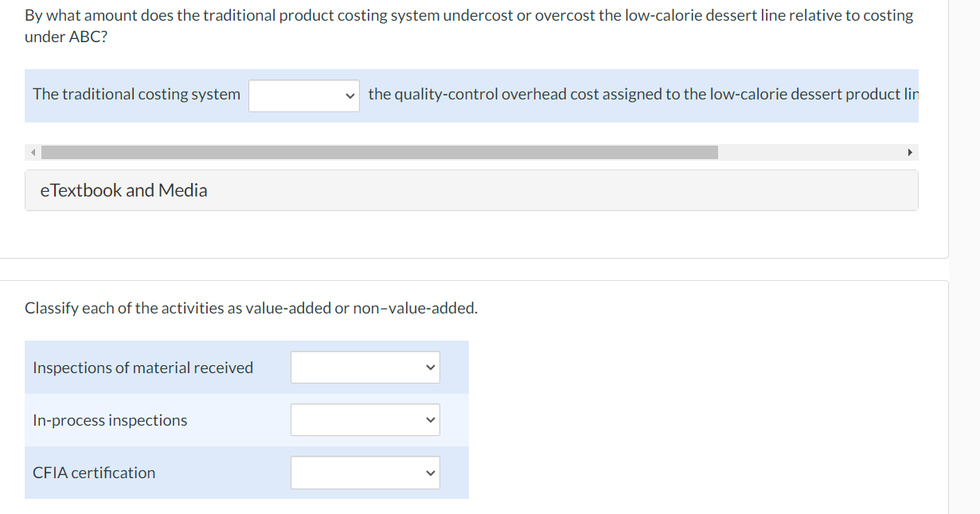This screenshot has width=980, height=514.
Task: Click the eTextbook and Media link
Action: (x=123, y=190)
